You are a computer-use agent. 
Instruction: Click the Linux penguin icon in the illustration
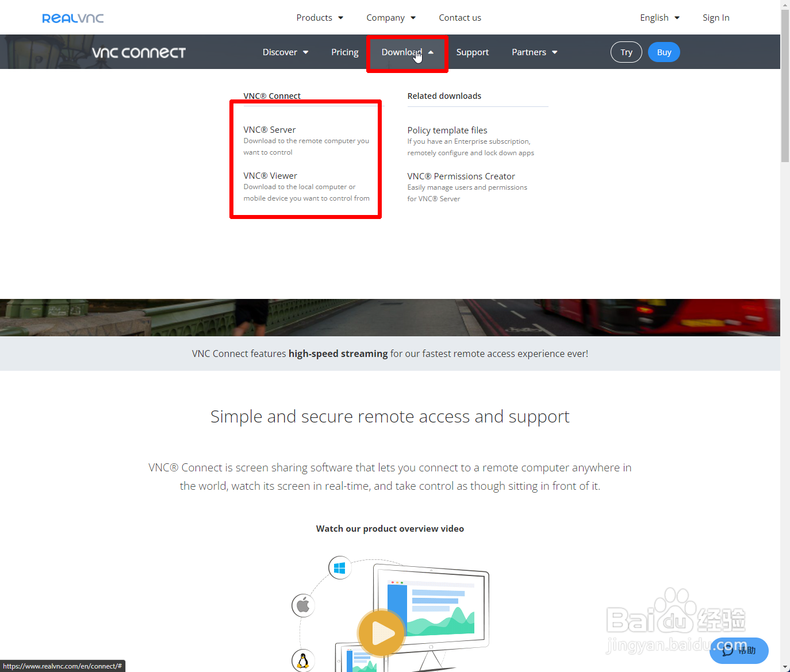tap(303, 661)
